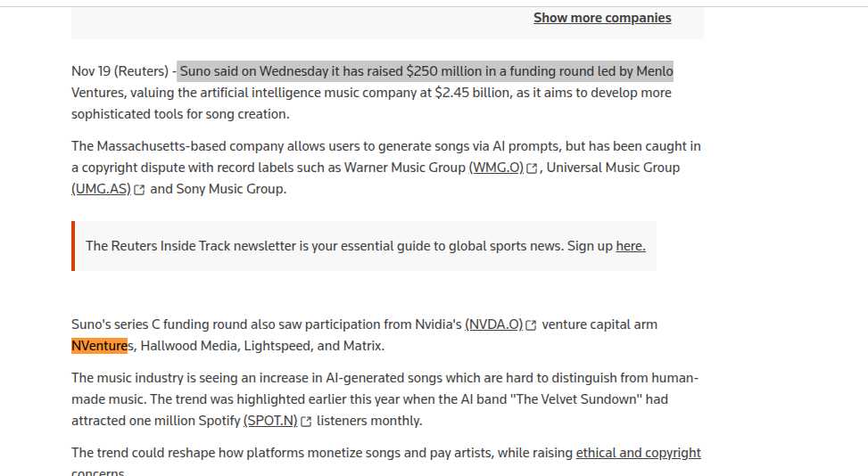Click external-link icon beside WMG.O
868x476 pixels.
532,168
